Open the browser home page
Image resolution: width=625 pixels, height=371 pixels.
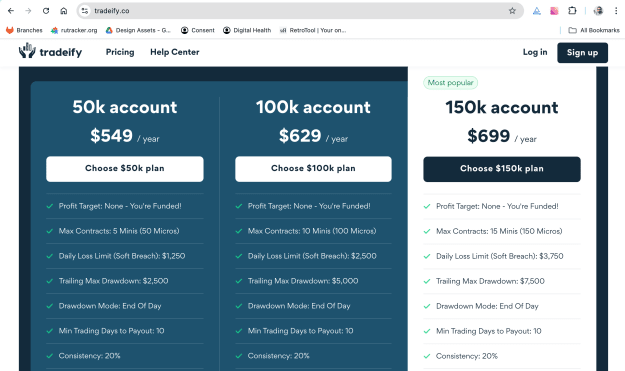(64, 11)
